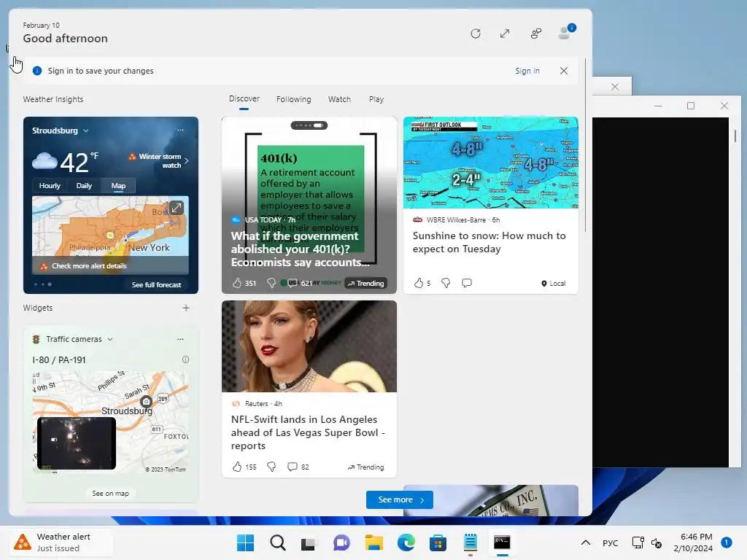Click the widgets board scrollbar
747x560 pixels.
[585, 145]
